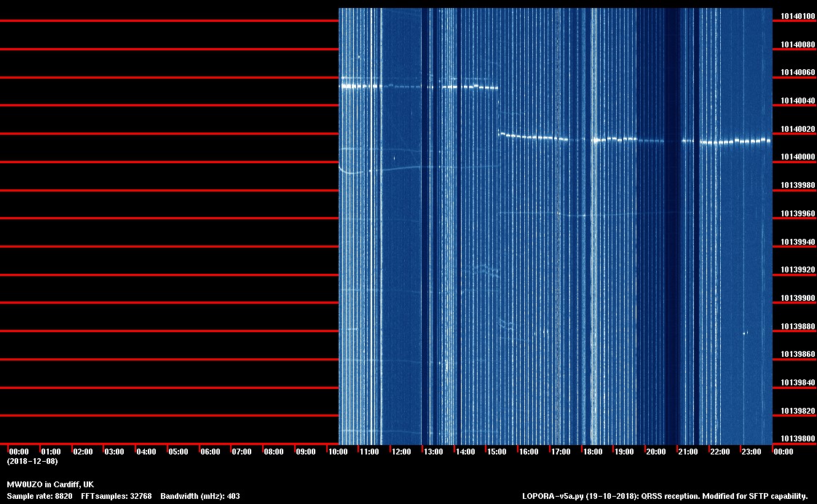Select the 10140020 frequency scale label
Image resolution: width=817 pixels, height=504 pixels.
[x=797, y=130]
